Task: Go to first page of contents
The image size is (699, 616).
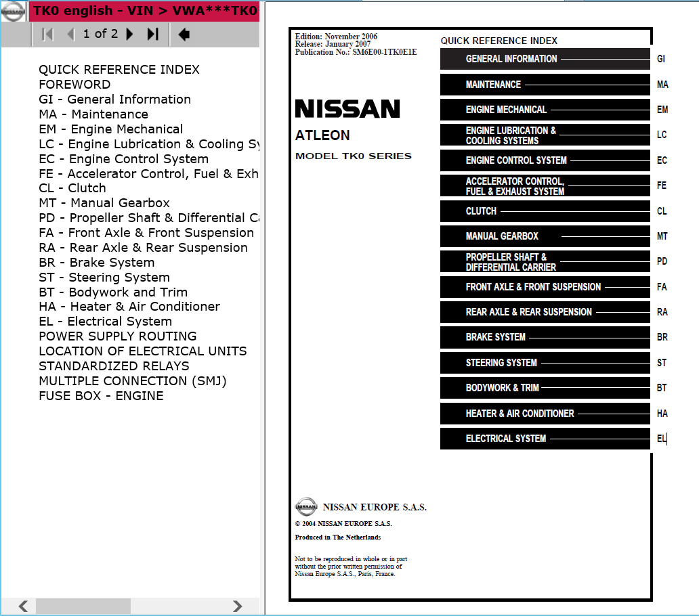Action: (47, 35)
